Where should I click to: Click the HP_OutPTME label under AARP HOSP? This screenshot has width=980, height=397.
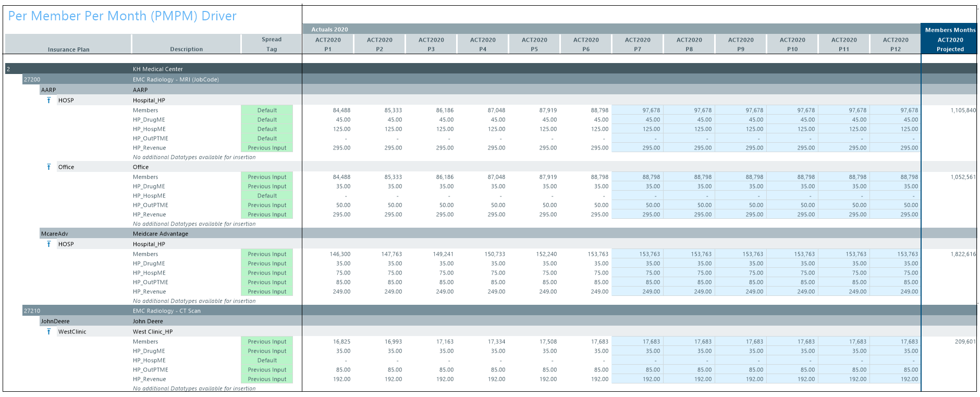(x=150, y=138)
